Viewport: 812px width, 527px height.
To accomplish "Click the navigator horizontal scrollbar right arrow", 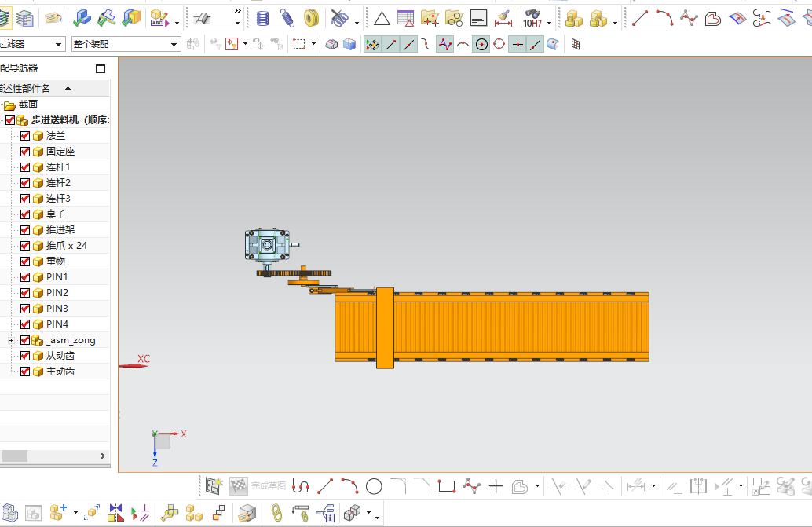I will coord(103,456).
